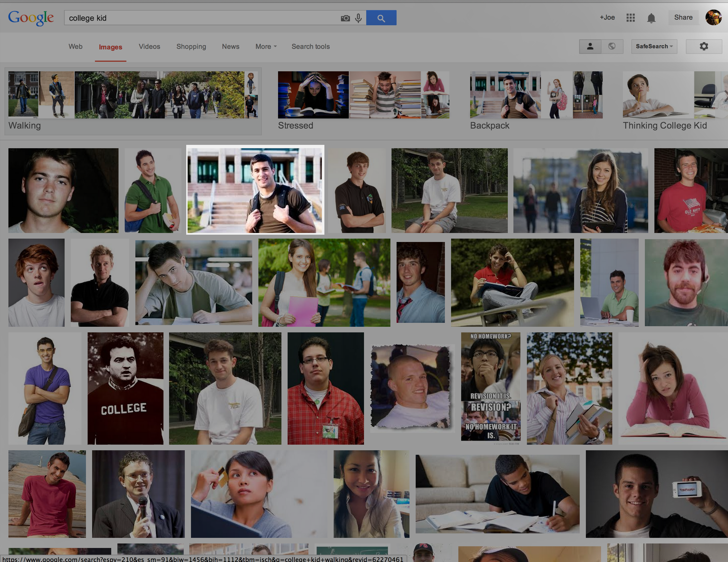
Task: Open the COLLEGE sweater image thumbnail
Action: tap(125, 388)
